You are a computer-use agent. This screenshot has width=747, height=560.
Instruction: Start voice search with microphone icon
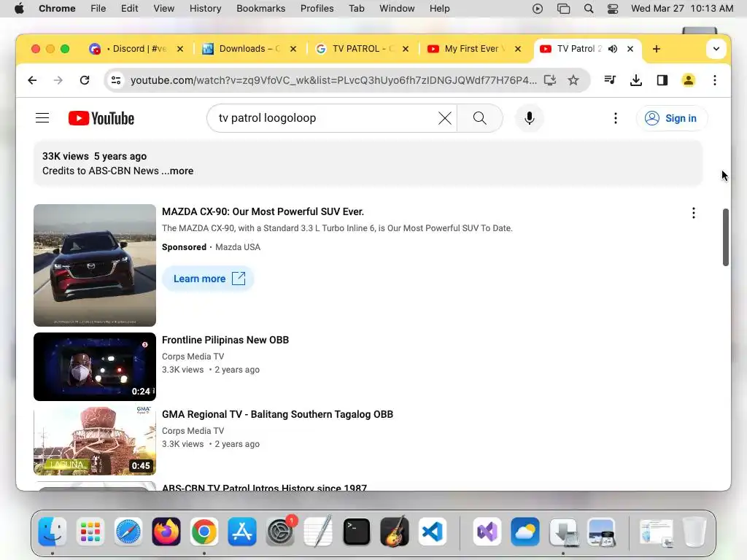tap(530, 118)
